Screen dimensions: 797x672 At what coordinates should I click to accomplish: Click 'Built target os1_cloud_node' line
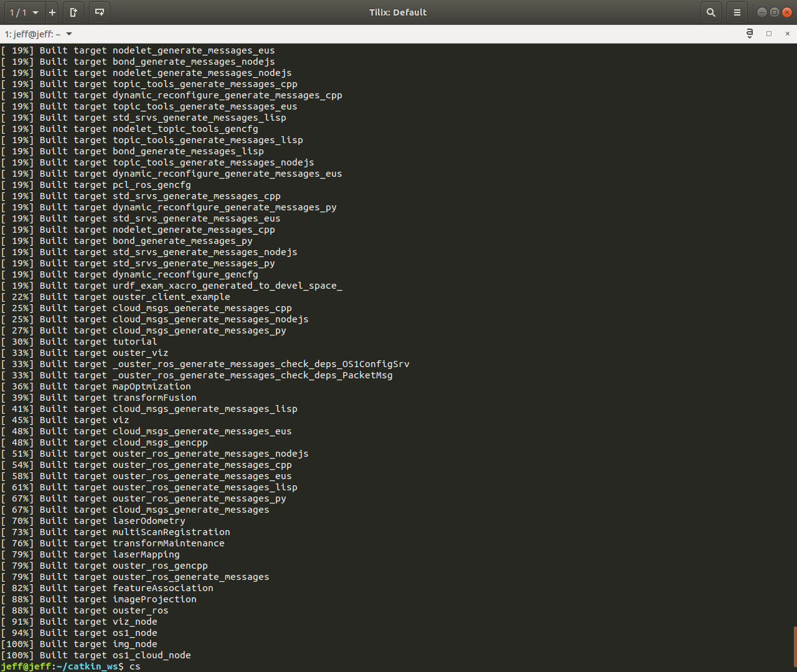pyautogui.click(x=96, y=655)
